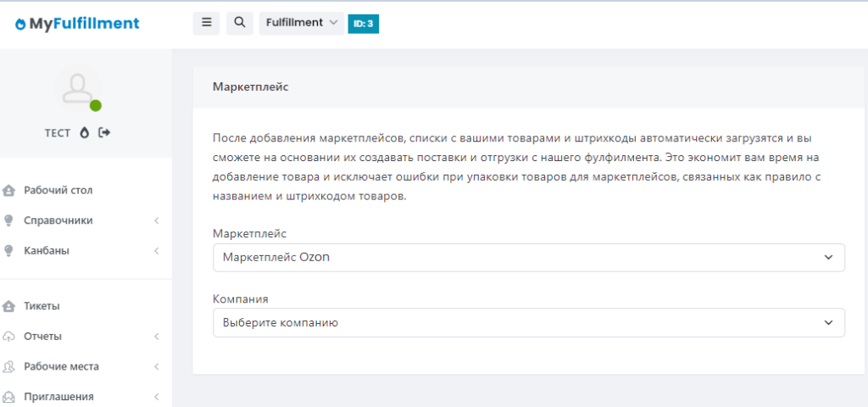Go to Рабочий стол menu item
The image size is (868, 407).
58,190
